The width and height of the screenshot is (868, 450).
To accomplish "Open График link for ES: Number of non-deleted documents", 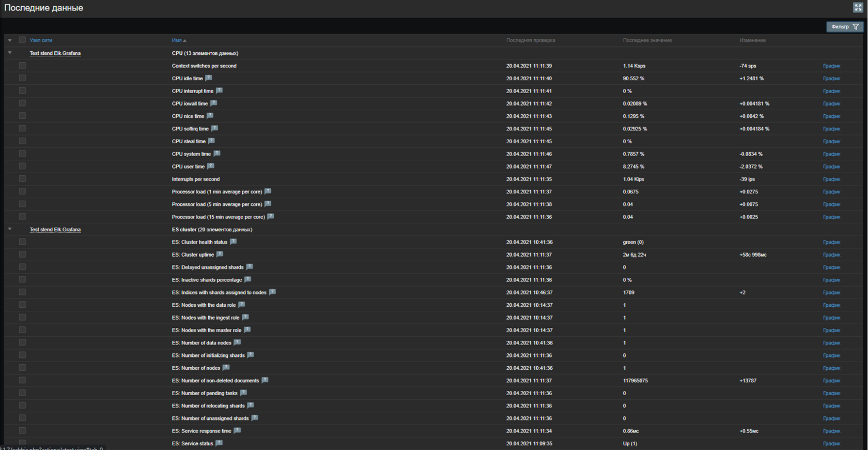I will [831, 381].
